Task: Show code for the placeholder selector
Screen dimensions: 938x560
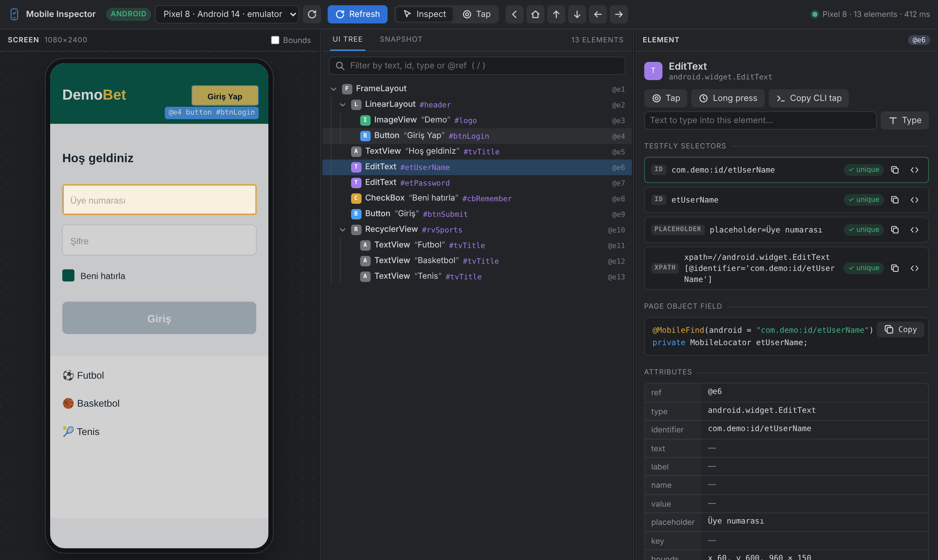Action: pyautogui.click(x=914, y=230)
